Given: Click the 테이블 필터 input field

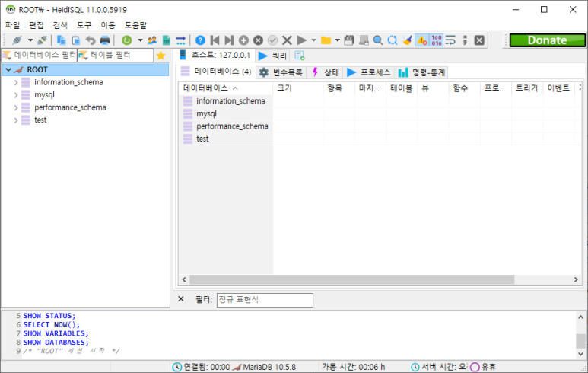Looking at the screenshot, I should click(116, 55).
